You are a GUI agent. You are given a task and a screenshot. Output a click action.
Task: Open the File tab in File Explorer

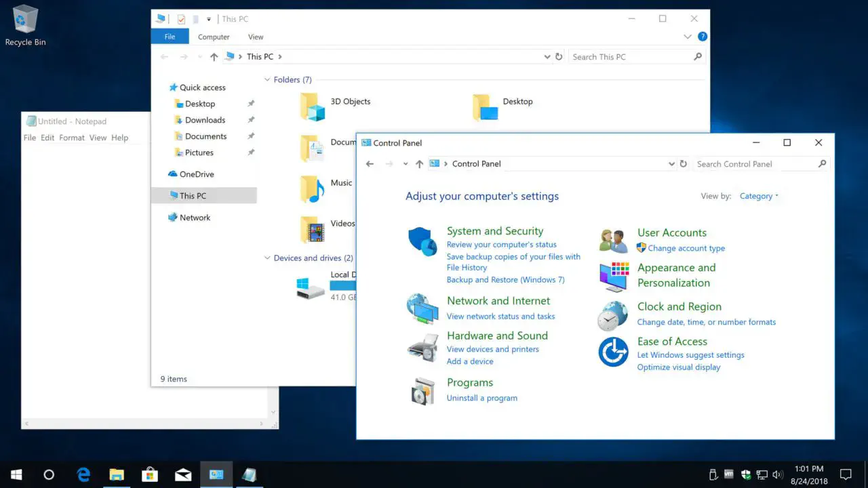pos(170,37)
